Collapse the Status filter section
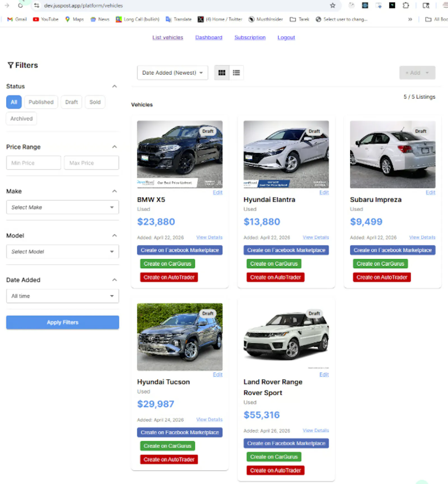Viewport: 448px width, 484px height. [115, 86]
